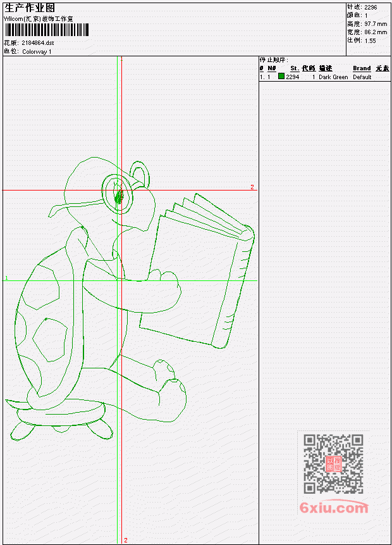Click the 'Colorway 1' colorway value
This screenshot has width=392, height=545.
[x=37, y=51]
